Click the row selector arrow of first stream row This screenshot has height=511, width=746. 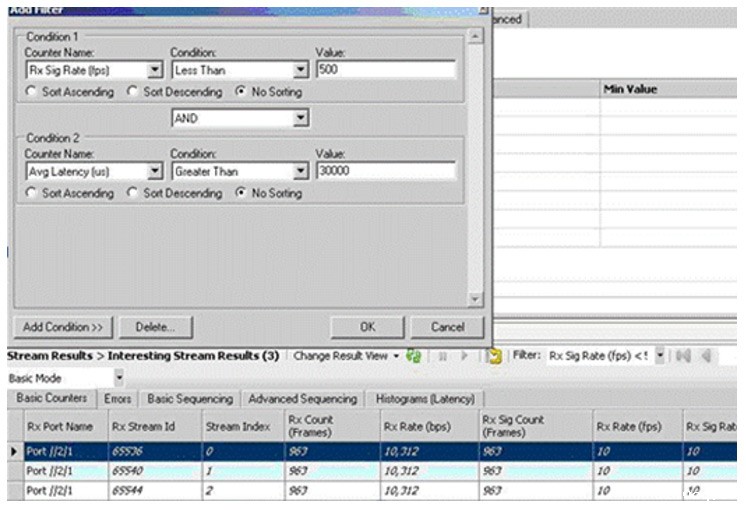(14, 452)
